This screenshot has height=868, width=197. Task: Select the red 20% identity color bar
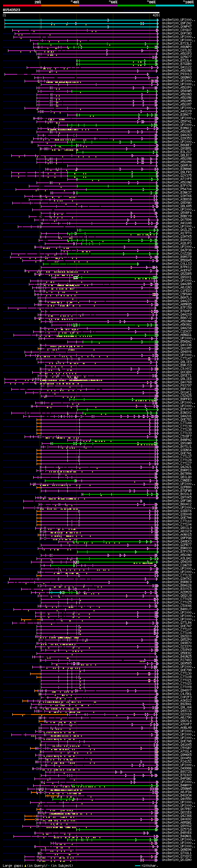tap(22, 6)
